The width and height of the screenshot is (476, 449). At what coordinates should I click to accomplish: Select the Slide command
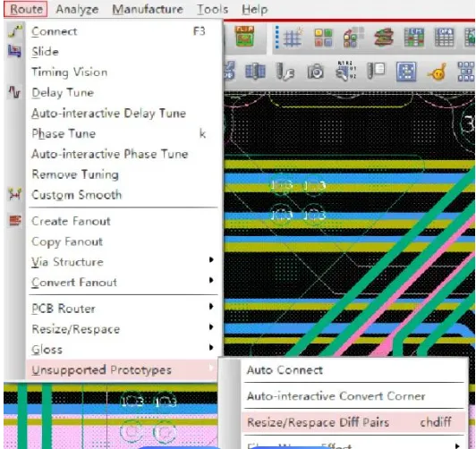(x=122, y=52)
